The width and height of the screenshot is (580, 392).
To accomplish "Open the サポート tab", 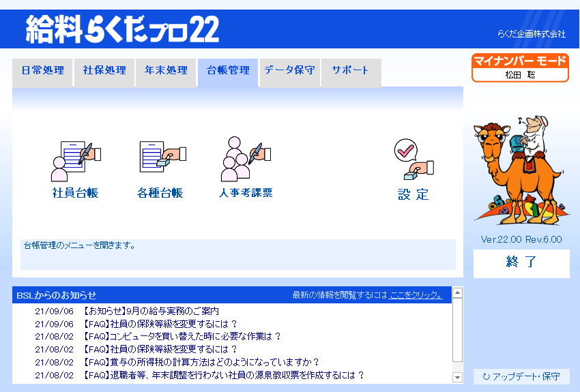I will coord(351,72).
